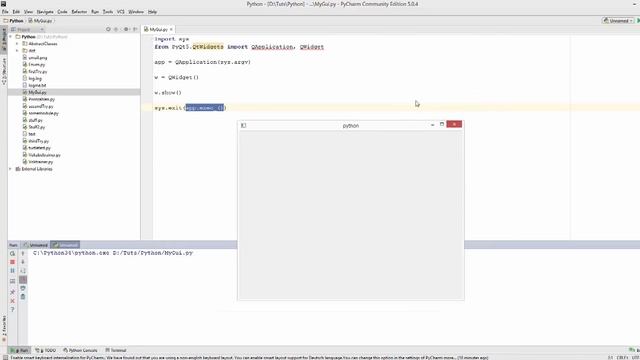Collapse the Python project root node
The width and height of the screenshot is (640, 360).
[x=11, y=37]
